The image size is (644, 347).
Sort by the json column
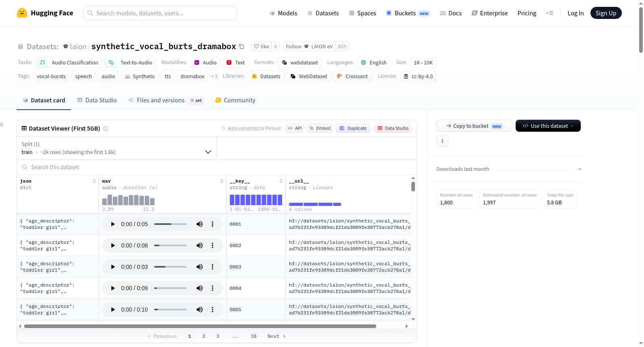94,181
